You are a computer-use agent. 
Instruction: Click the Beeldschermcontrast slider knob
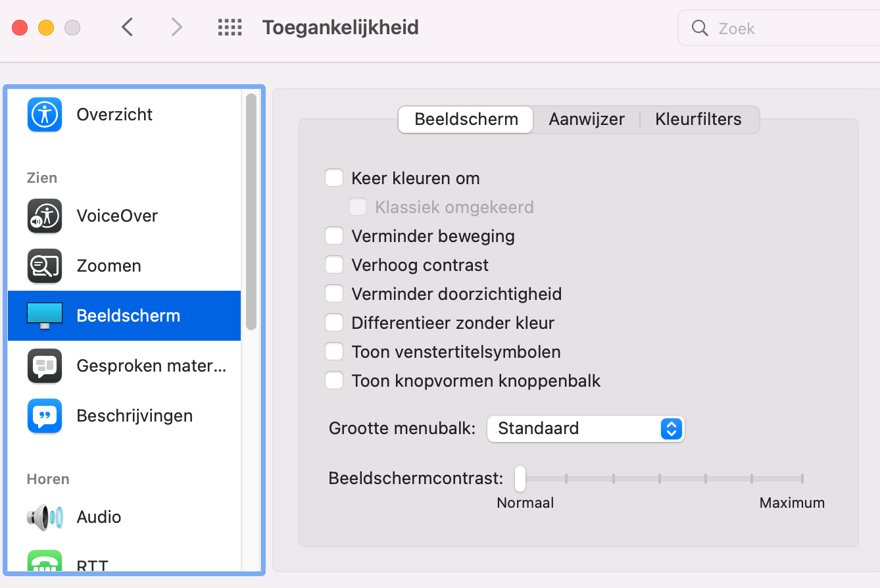click(520, 479)
